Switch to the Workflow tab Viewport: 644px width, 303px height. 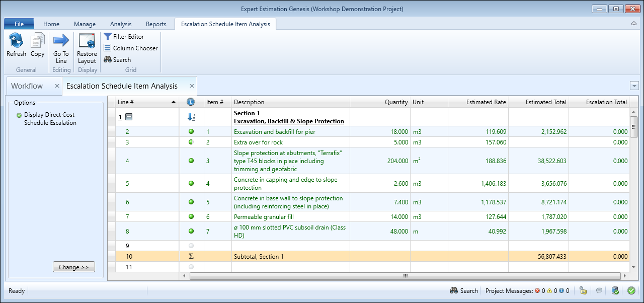(27, 86)
